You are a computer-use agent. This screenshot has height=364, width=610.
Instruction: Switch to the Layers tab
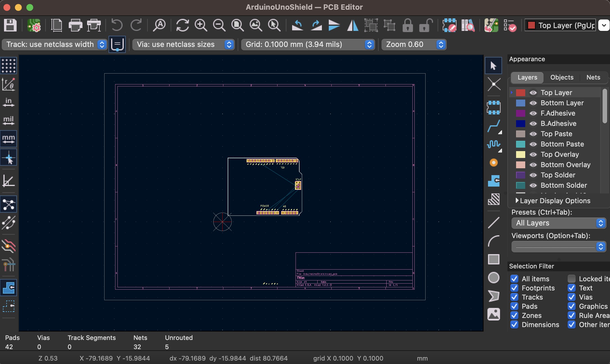coord(527,77)
